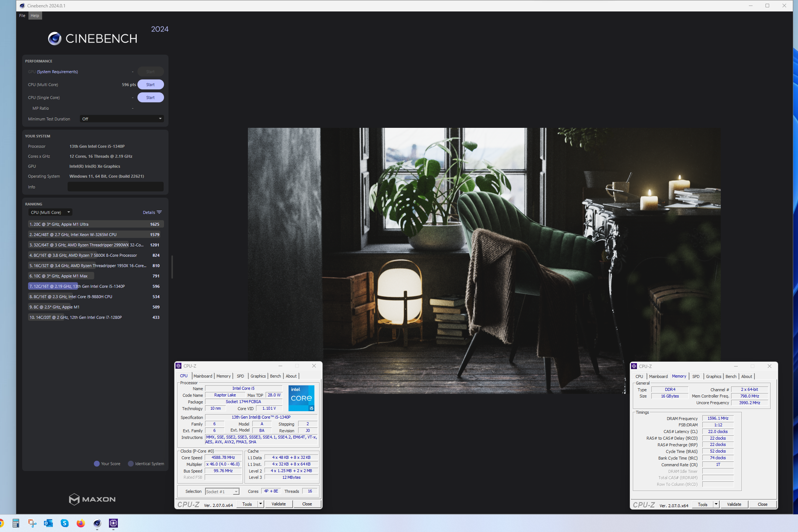Click the Identical System legend dot
This screenshot has height=532, width=798.
tap(131, 464)
